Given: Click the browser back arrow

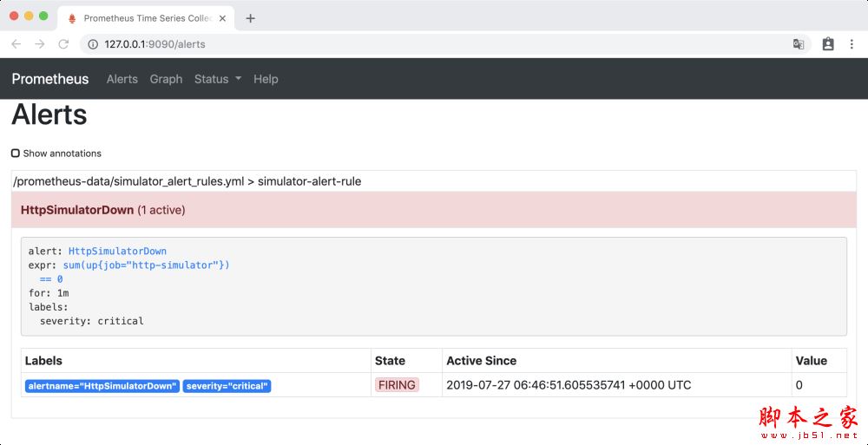Looking at the screenshot, I should tap(16, 44).
